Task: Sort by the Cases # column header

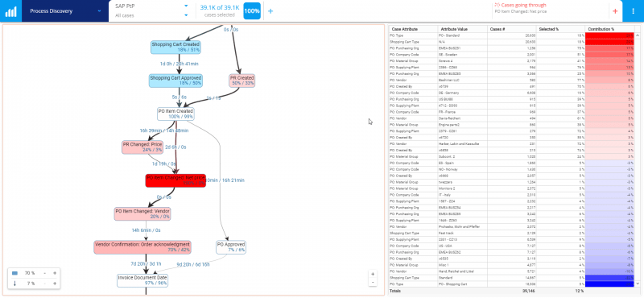Action: pos(511,29)
